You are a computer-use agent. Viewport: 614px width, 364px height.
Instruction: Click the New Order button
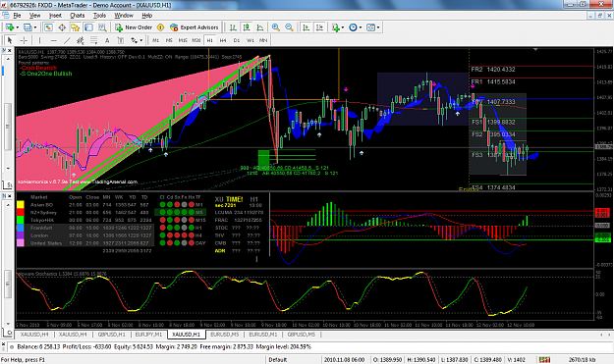(134, 27)
